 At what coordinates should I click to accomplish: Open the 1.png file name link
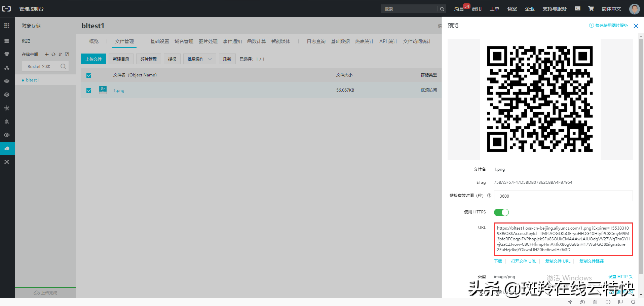click(119, 91)
